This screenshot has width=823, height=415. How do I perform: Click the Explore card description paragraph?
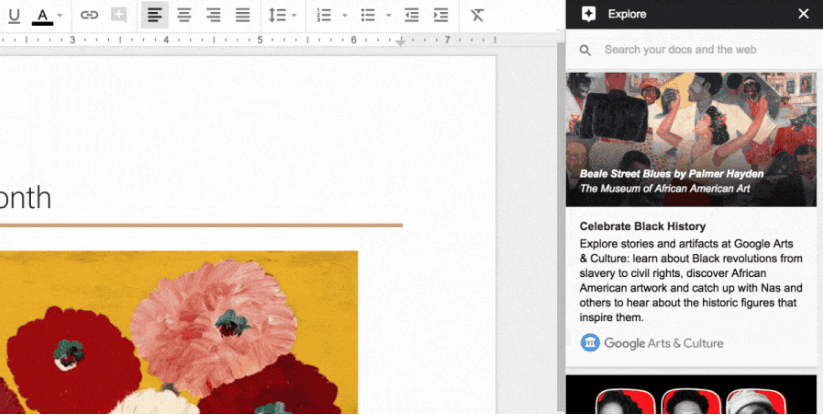[691, 280]
